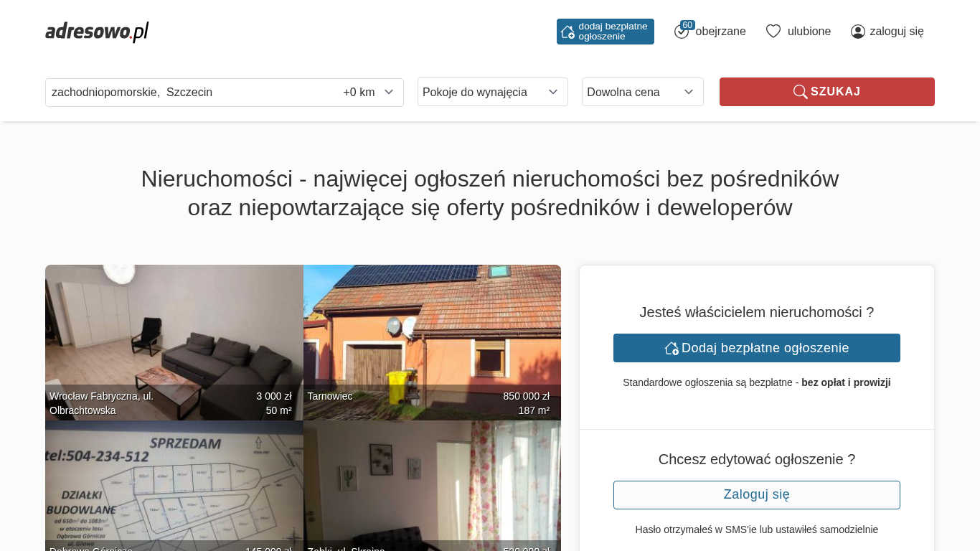Open the Dowolna cena price dropdown
Viewport: 980px width, 551px height.
(643, 92)
